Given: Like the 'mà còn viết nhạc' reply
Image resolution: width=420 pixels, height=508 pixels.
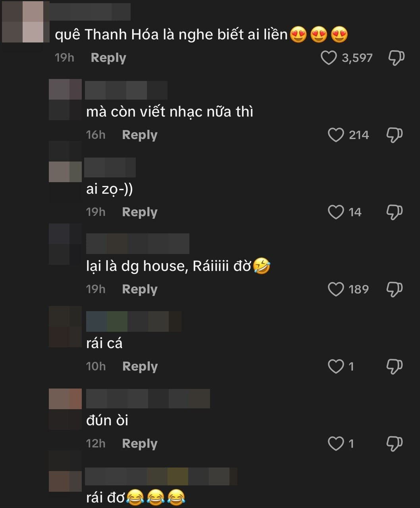Looking at the screenshot, I should click(336, 135).
